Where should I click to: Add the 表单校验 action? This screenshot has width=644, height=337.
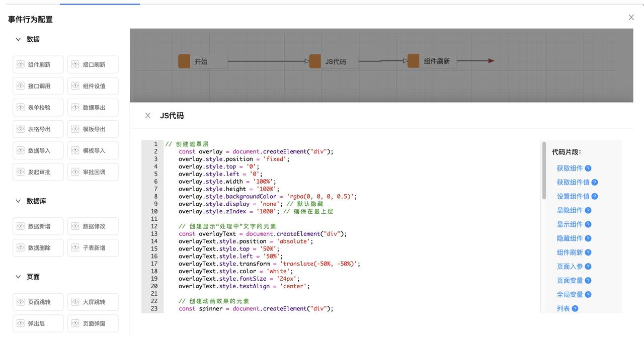pos(38,108)
